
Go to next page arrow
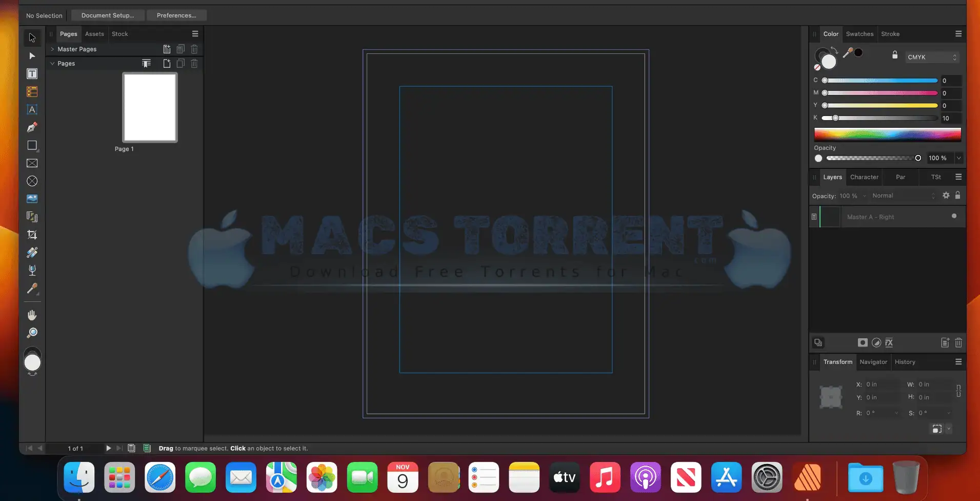108,448
